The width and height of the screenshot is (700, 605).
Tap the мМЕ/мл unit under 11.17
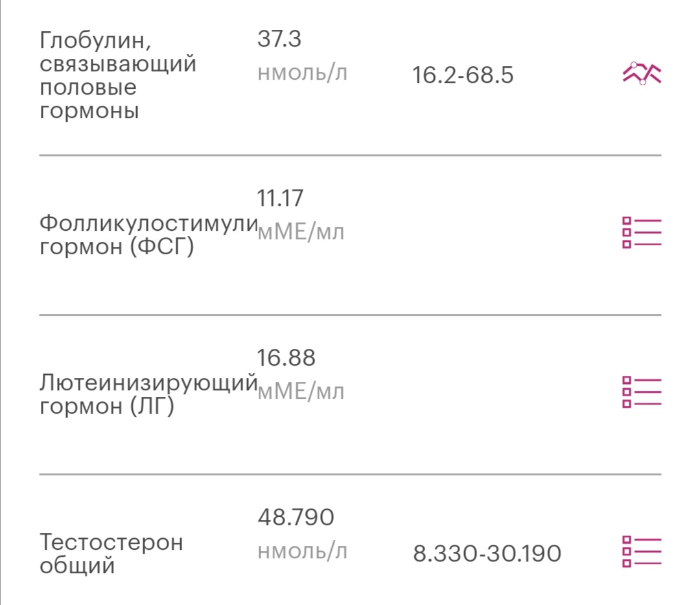(x=301, y=231)
